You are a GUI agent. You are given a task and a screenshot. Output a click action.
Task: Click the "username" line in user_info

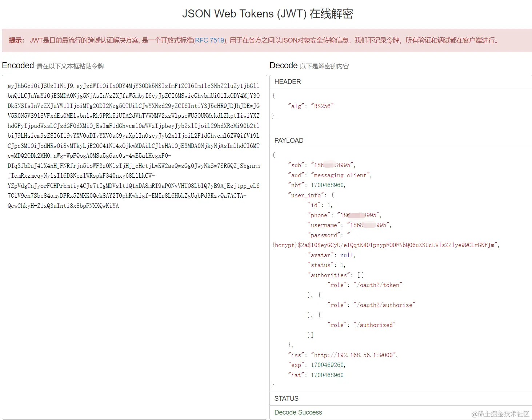click(x=349, y=225)
